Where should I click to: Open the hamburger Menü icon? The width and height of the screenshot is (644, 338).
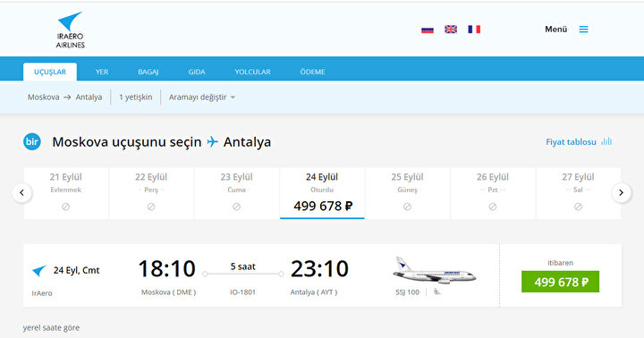coord(583,30)
